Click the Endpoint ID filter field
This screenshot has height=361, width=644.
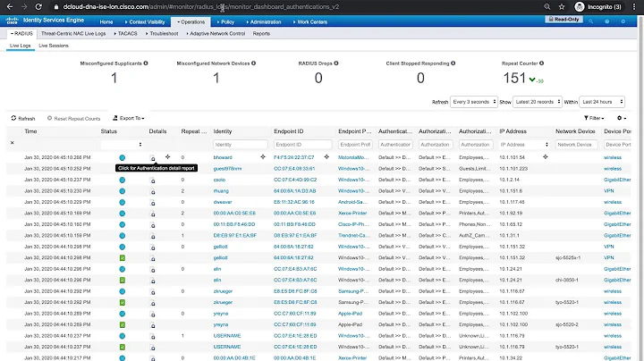point(302,145)
